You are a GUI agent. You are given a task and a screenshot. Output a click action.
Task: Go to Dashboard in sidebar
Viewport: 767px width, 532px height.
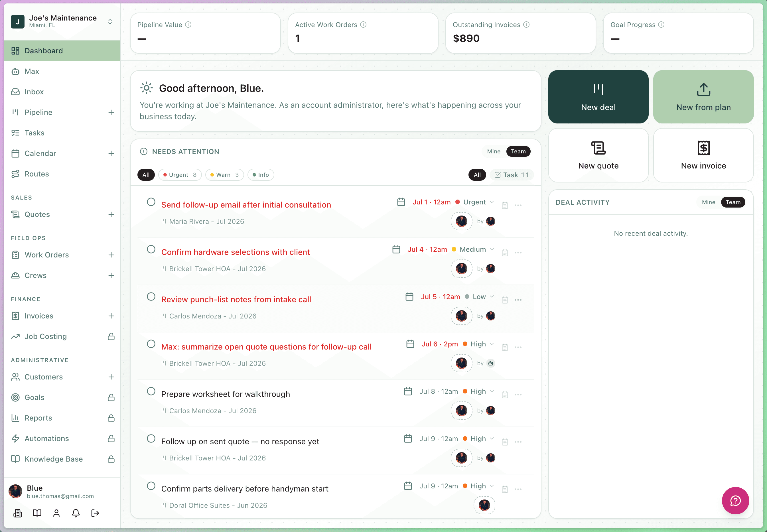(62, 51)
